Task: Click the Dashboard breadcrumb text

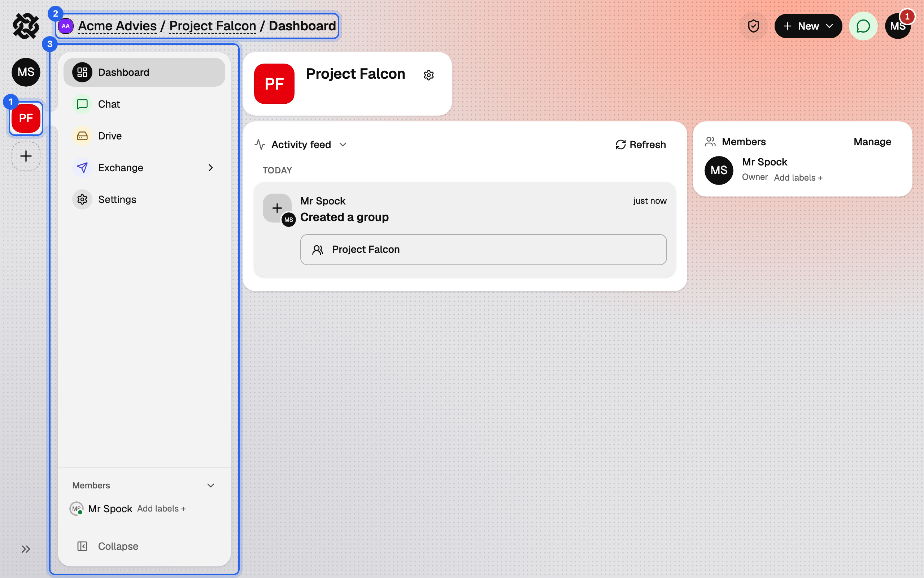Action: click(302, 26)
